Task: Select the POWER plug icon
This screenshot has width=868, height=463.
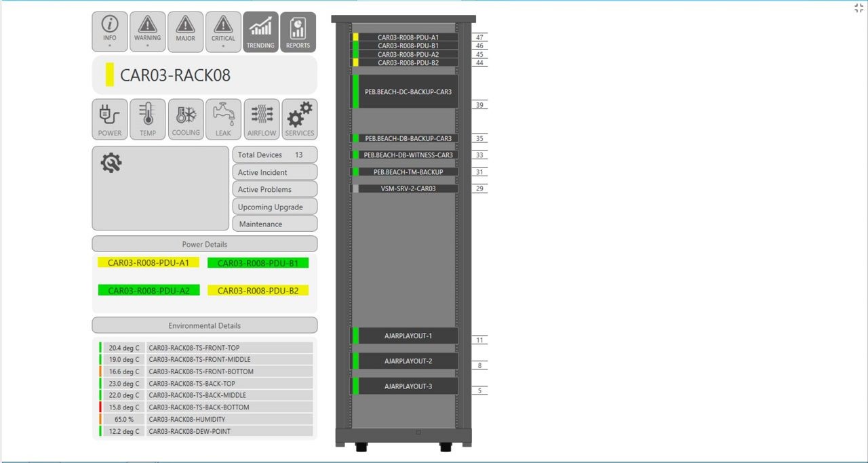Action: pos(110,119)
